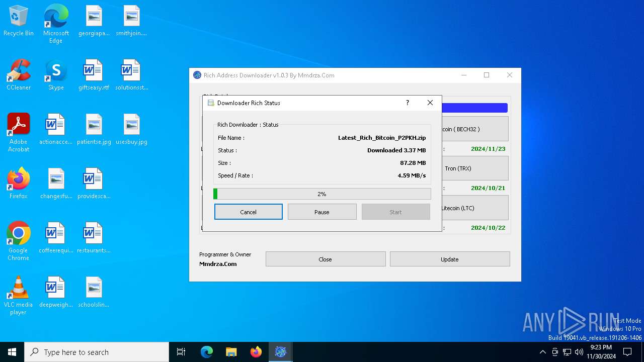Pause the current download
Viewport: 644px width, 362px height.
tap(322, 212)
